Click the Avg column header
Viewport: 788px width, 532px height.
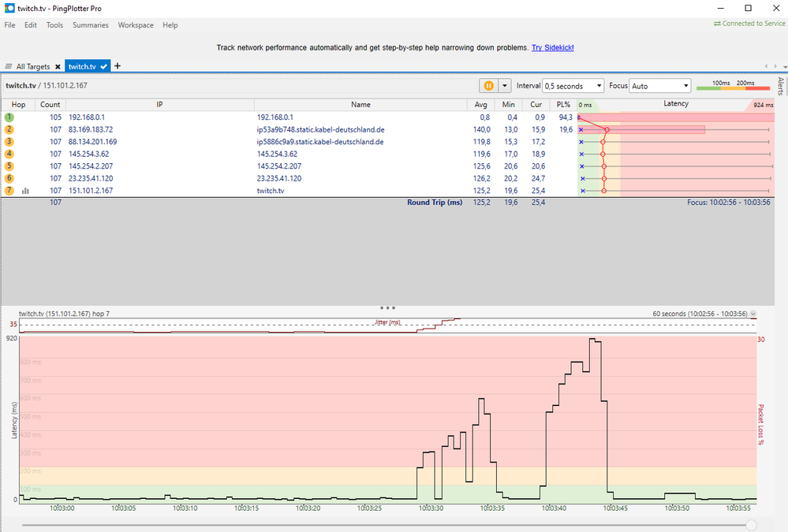click(480, 105)
